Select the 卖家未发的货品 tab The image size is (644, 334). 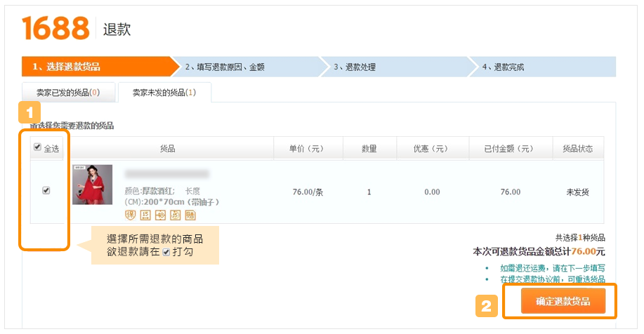pos(164,93)
